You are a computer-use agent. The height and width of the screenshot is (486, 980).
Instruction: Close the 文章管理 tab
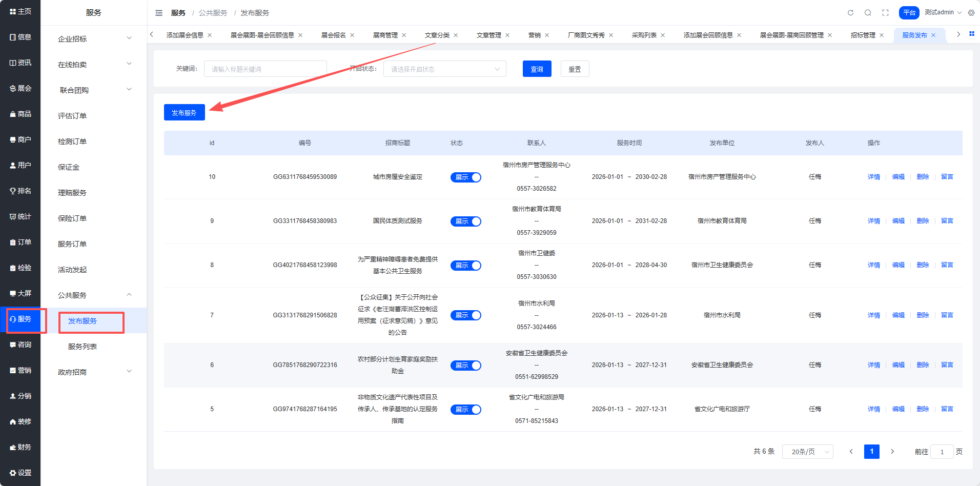(x=507, y=35)
